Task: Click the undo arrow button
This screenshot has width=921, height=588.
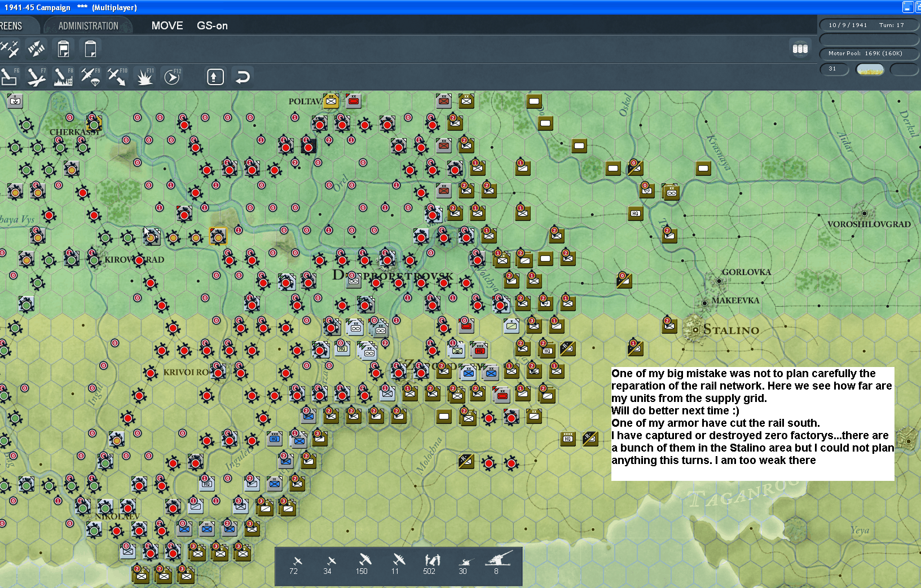Action: pos(242,76)
